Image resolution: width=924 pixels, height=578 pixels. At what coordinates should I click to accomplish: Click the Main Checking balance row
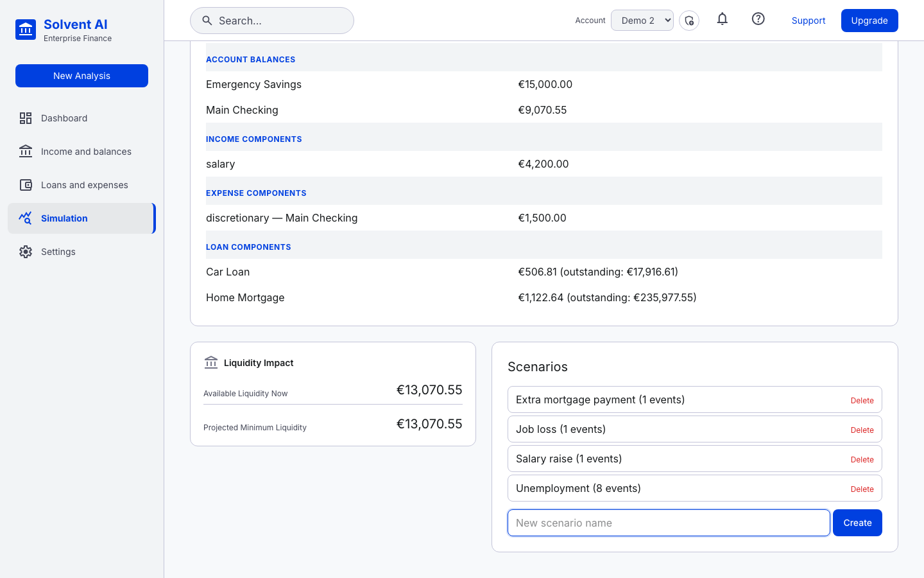(544, 110)
